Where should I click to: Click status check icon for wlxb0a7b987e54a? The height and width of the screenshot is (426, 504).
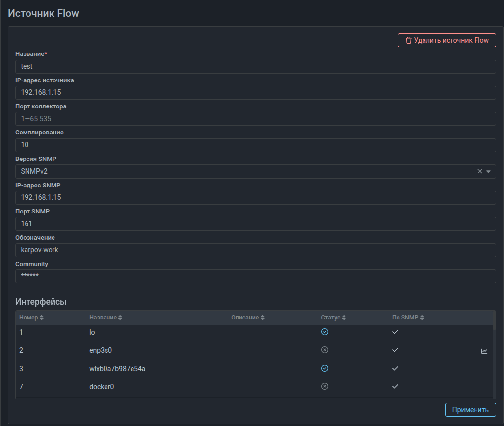[x=324, y=368]
